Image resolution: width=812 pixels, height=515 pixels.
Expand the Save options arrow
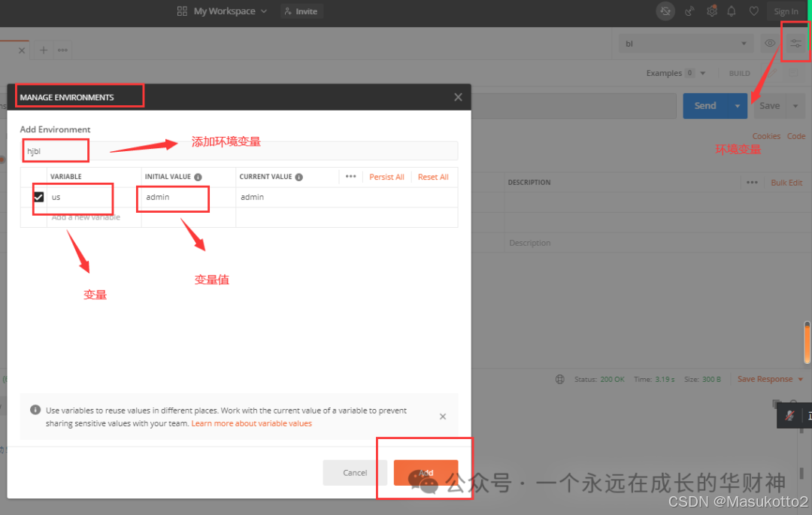(795, 105)
